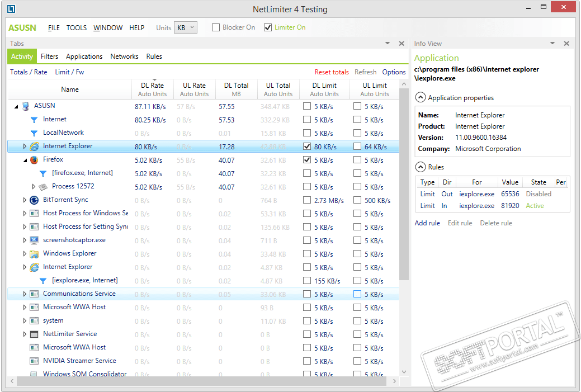This screenshot has width=581, height=392.
Task: Click the Refresh link
Action: [365, 72]
